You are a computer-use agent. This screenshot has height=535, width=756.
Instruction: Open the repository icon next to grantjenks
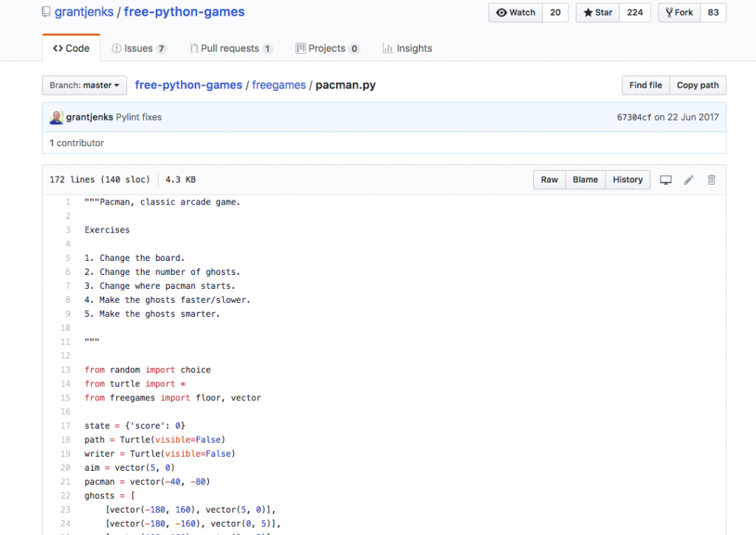[46, 11]
